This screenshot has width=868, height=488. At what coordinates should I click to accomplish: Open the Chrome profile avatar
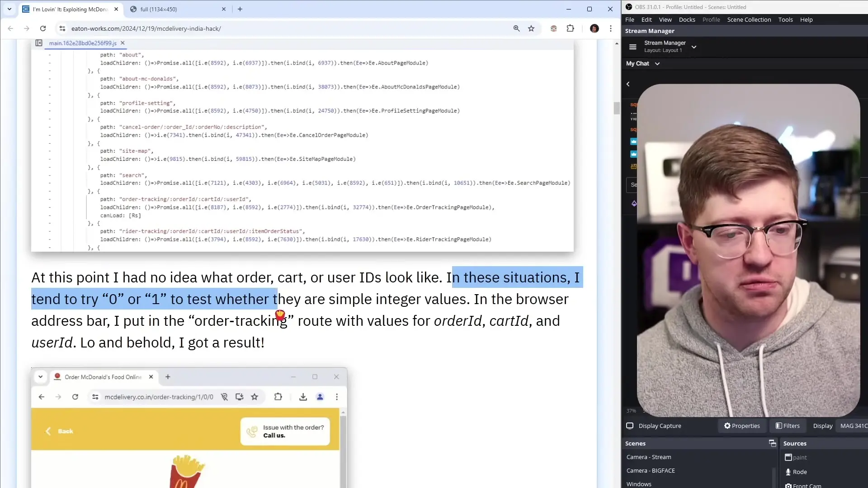(x=594, y=28)
